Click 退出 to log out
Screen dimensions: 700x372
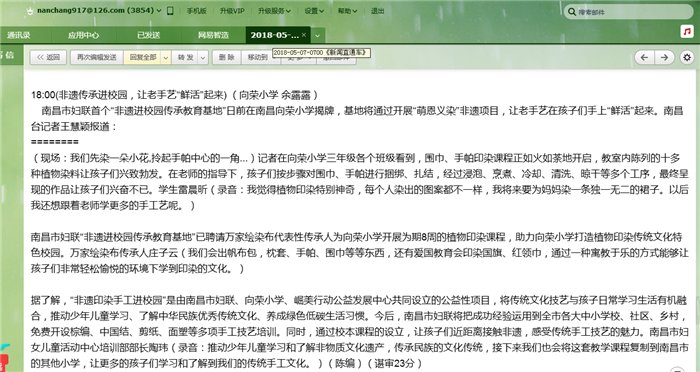point(377,11)
